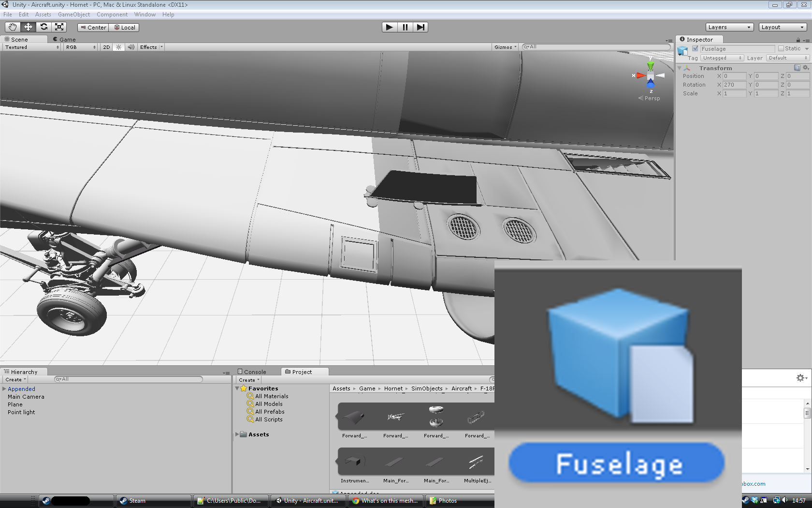The width and height of the screenshot is (812, 508).
Task: Collapse the Favorites foldout
Action: (x=237, y=388)
